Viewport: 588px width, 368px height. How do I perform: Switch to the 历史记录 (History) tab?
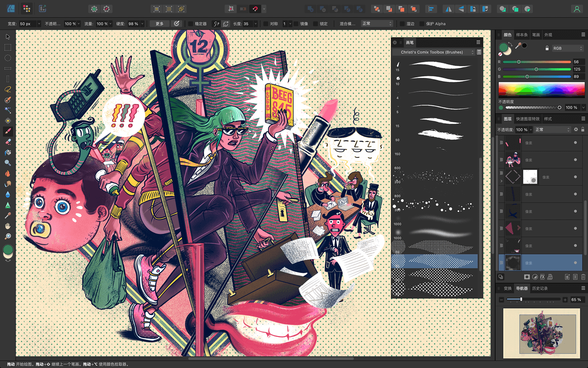coord(539,288)
